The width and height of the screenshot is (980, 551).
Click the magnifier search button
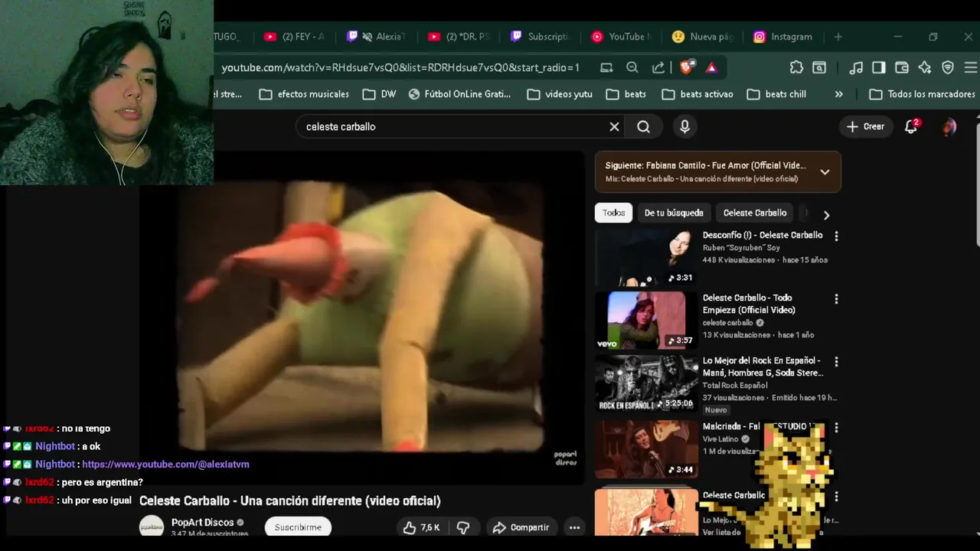point(643,127)
